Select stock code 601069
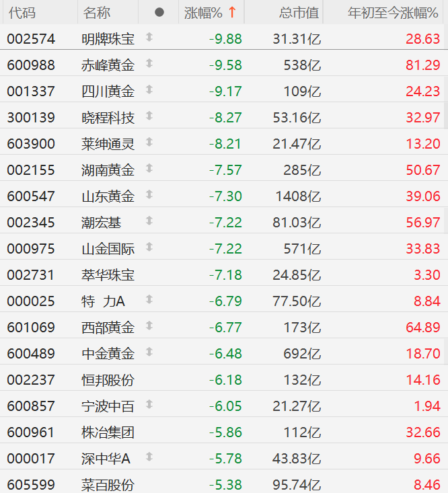The height and width of the screenshot is (493, 448). [31, 328]
